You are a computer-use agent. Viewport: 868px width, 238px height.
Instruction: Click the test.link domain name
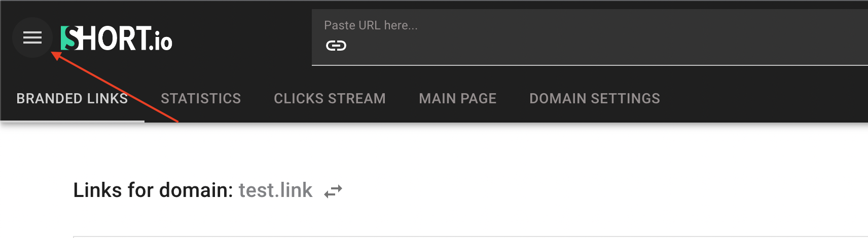click(x=275, y=190)
